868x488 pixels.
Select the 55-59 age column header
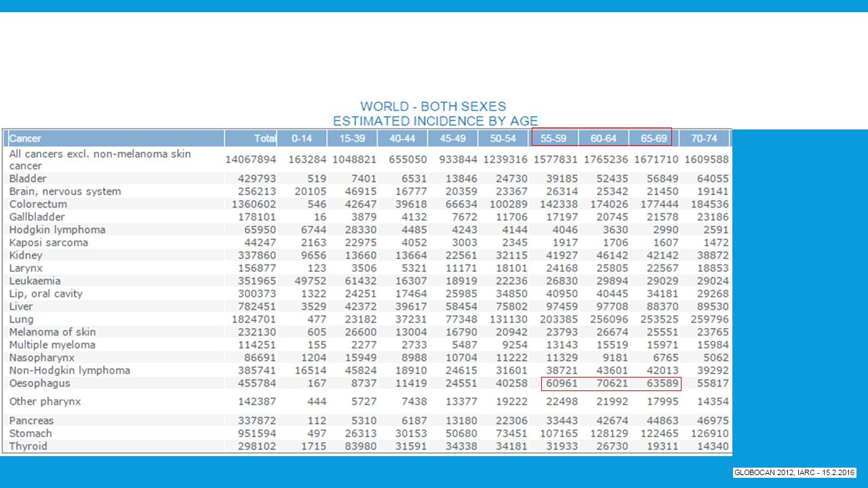(553, 138)
